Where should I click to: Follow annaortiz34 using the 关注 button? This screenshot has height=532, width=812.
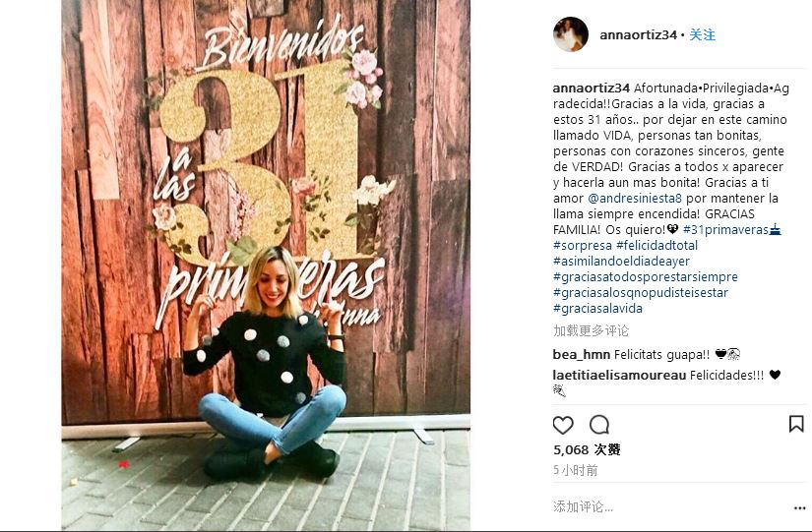click(x=702, y=34)
